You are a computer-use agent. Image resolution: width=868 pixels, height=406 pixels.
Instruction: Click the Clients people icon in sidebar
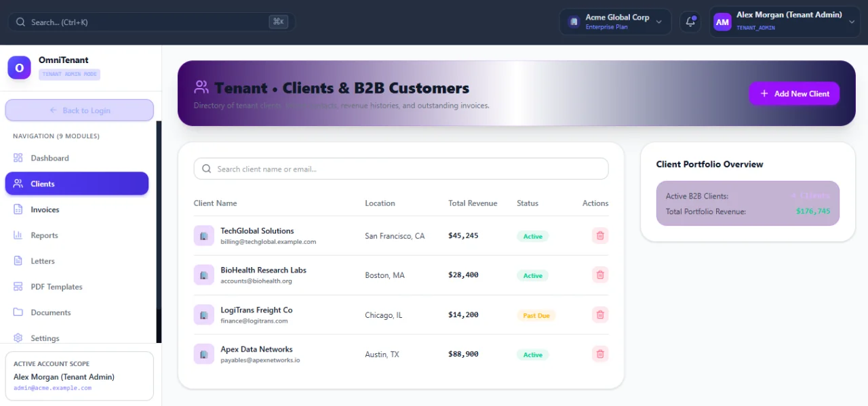point(18,184)
